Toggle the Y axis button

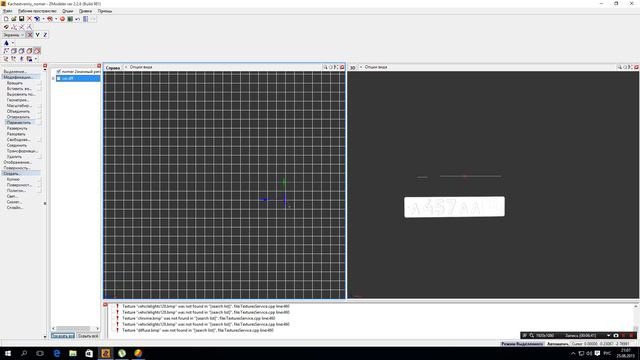(x=37, y=35)
